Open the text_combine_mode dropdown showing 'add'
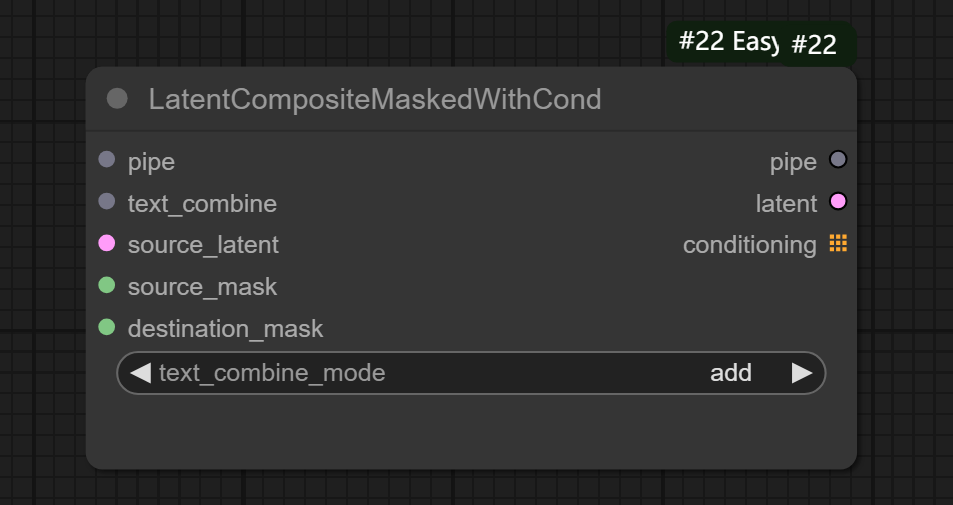953x505 pixels. pyautogui.click(x=730, y=373)
